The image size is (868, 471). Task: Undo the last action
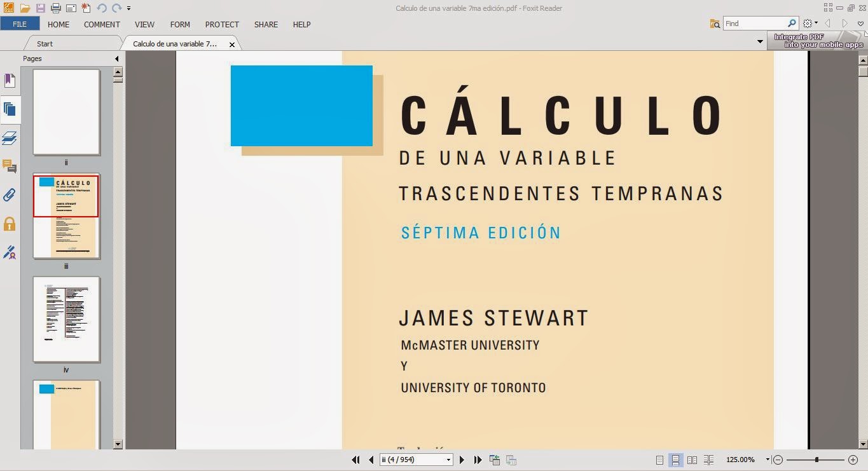pos(102,8)
